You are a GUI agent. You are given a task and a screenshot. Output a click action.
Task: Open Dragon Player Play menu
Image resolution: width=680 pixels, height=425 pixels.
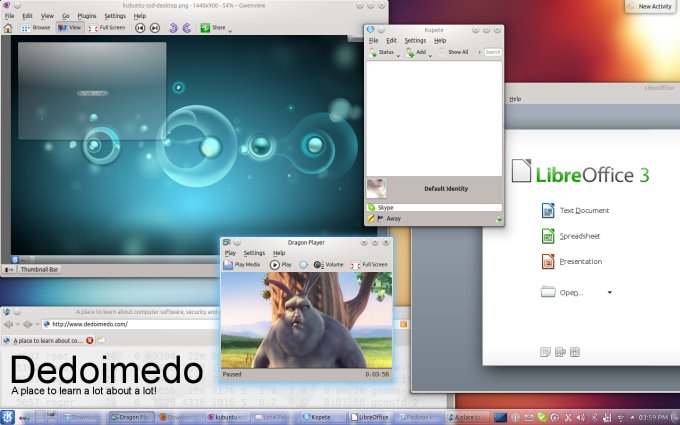point(230,253)
